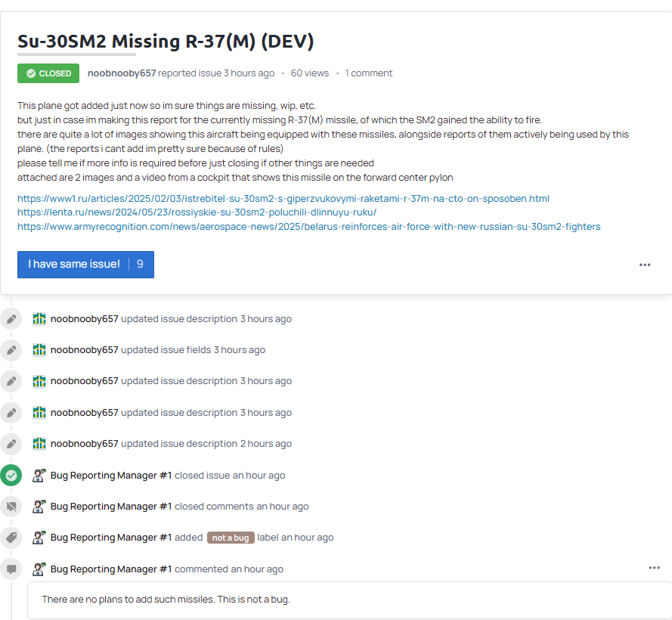
Task: Open the armyrecognition.com news link
Action: pyautogui.click(x=308, y=226)
